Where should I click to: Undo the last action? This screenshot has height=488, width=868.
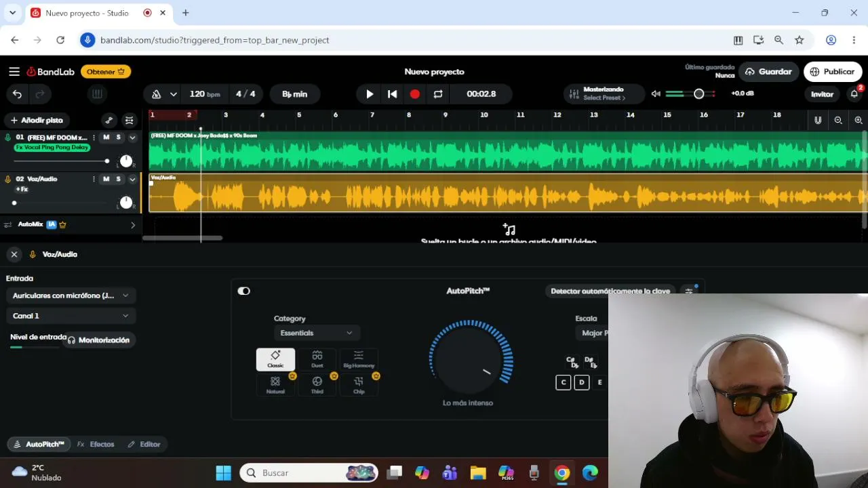tap(17, 94)
